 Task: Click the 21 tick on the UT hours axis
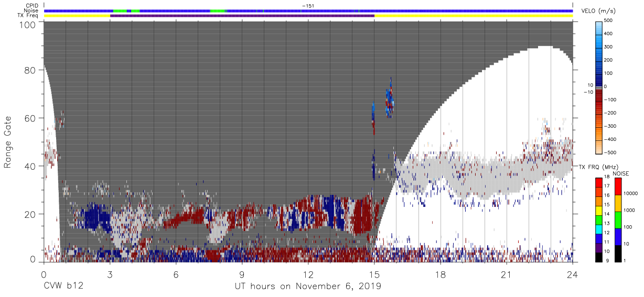point(506,274)
